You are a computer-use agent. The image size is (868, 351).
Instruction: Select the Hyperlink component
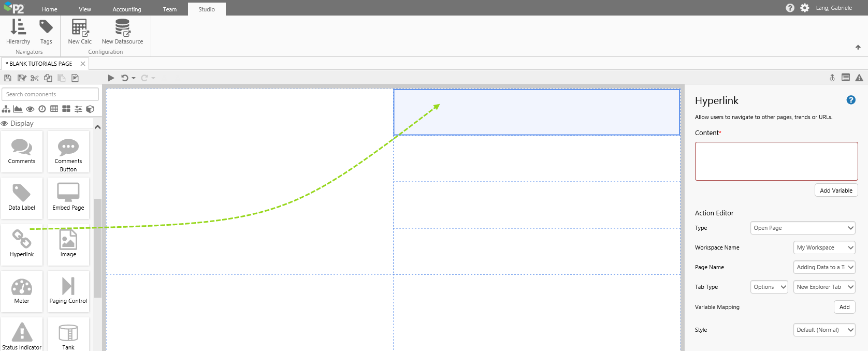pos(22,245)
